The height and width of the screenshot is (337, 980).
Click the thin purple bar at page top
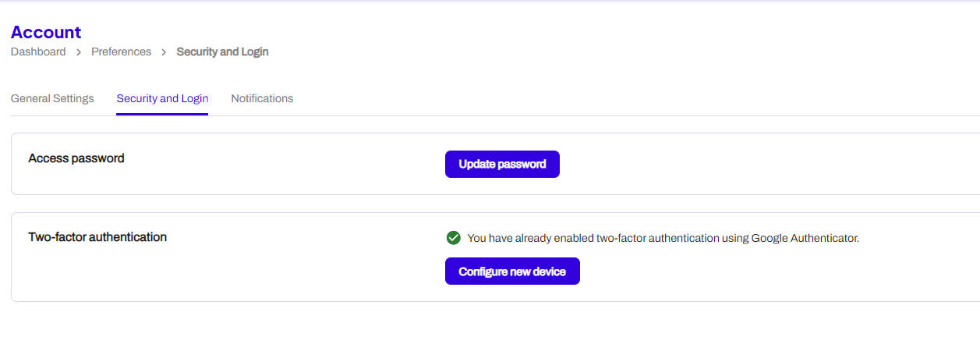[490, 1]
